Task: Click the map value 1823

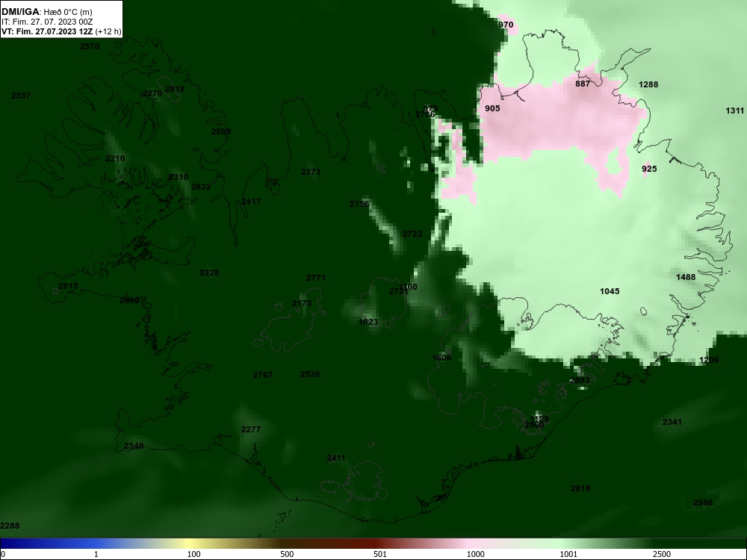Action: click(x=368, y=323)
